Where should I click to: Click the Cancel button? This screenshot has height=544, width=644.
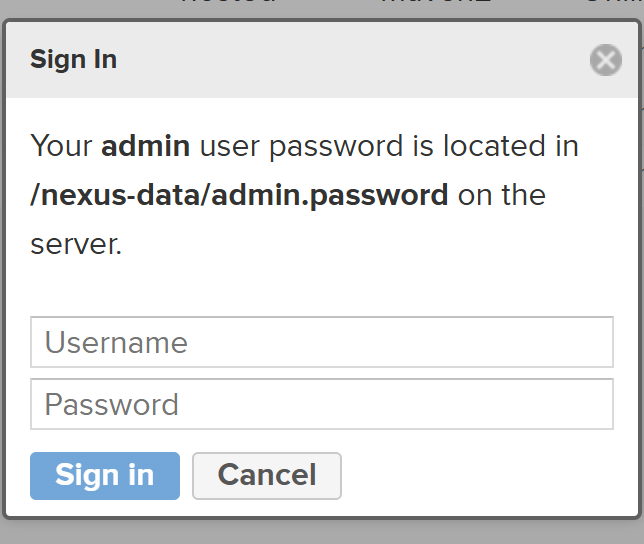coord(267,476)
